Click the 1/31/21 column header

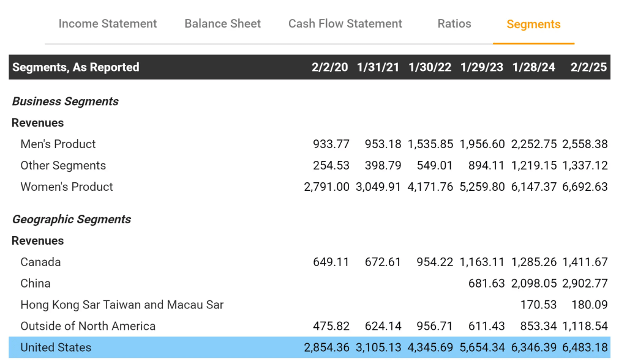tap(378, 67)
